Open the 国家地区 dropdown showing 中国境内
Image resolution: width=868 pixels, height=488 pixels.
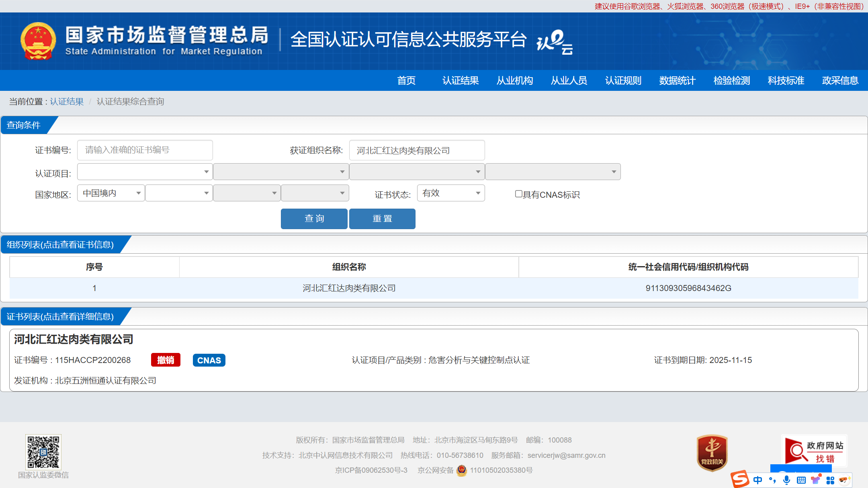click(111, 193)
